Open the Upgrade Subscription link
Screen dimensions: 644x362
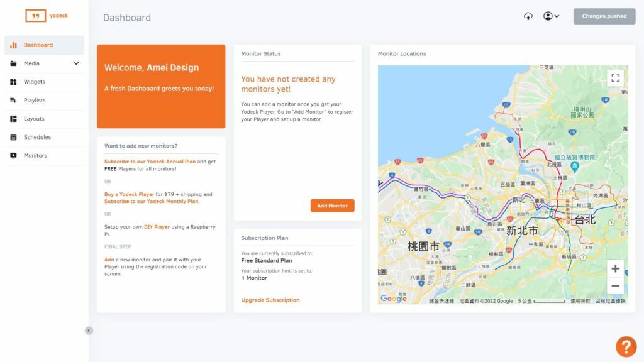pos(270,300)
